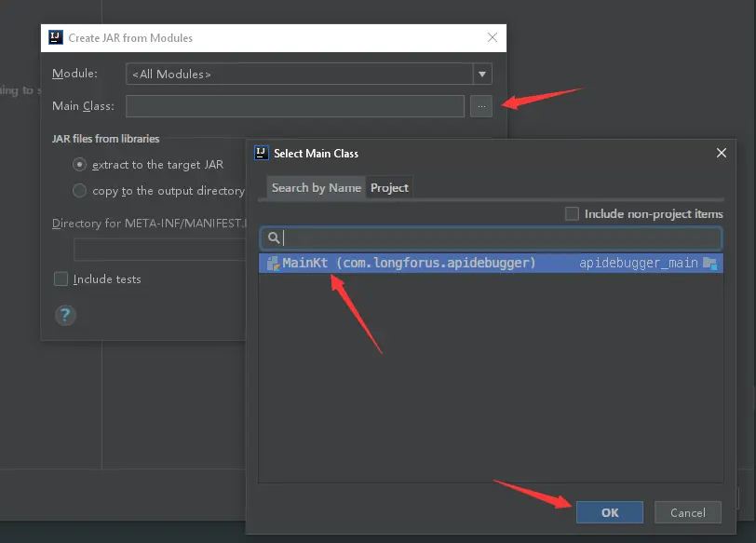The height and width of the screenshot is (543, 756).
Task: Close the Create JAR from Modules dialog
Action: pos(493,37)
